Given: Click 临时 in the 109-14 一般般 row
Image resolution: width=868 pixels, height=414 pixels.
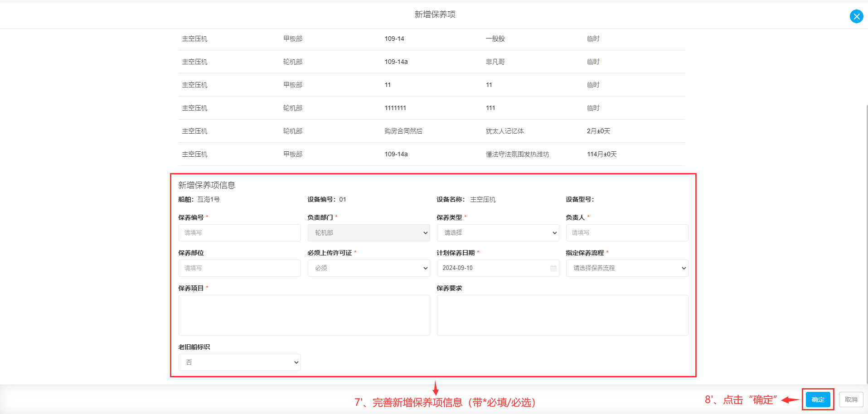Looking at the screenshot, I should [593, 39].
